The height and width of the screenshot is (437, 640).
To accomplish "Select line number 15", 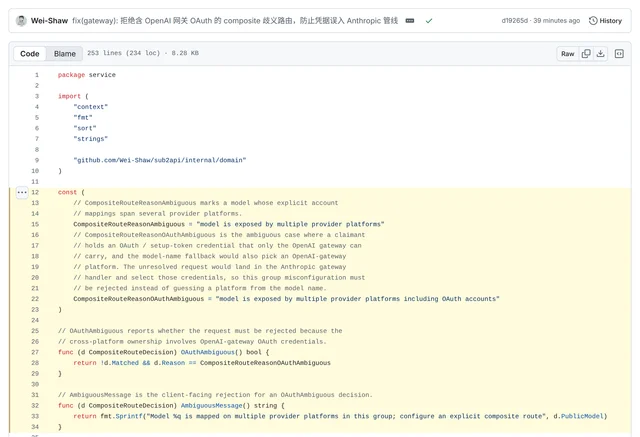I will (35, 224).
